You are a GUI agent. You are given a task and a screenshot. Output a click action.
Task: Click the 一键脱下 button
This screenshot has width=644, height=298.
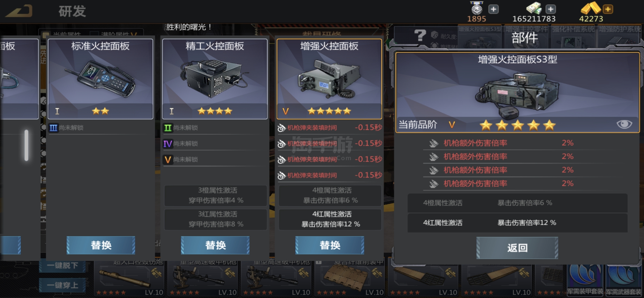click(62, 265)
